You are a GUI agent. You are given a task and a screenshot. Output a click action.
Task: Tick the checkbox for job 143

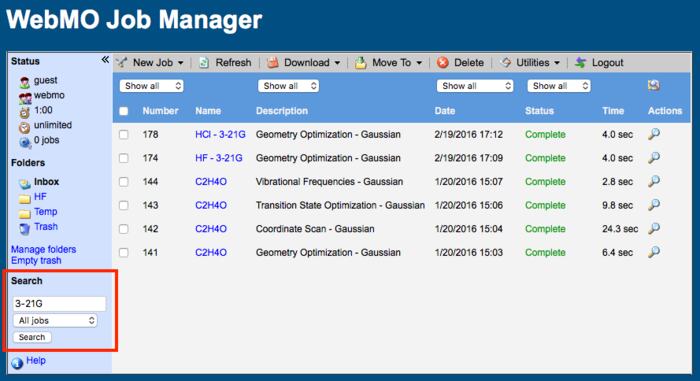tap(124, 205)
